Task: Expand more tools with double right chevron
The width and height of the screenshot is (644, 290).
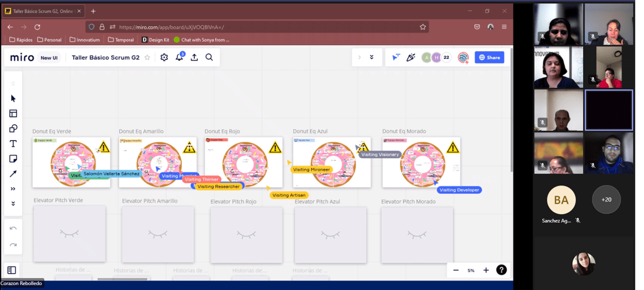Action: 13,189
